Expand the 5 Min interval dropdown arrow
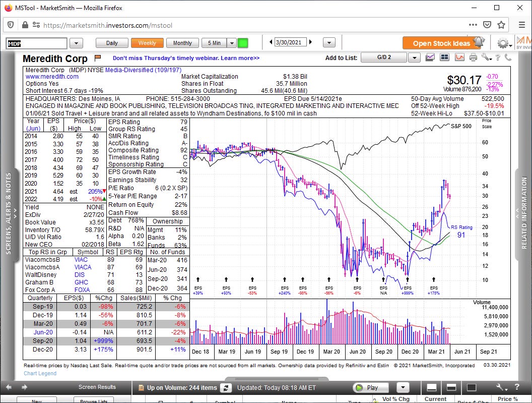532x403 pixels. (232, 43)
